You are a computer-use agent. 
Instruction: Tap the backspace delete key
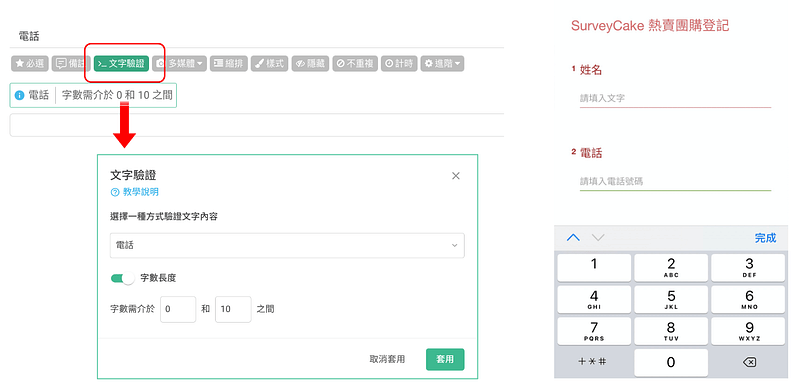749,362
